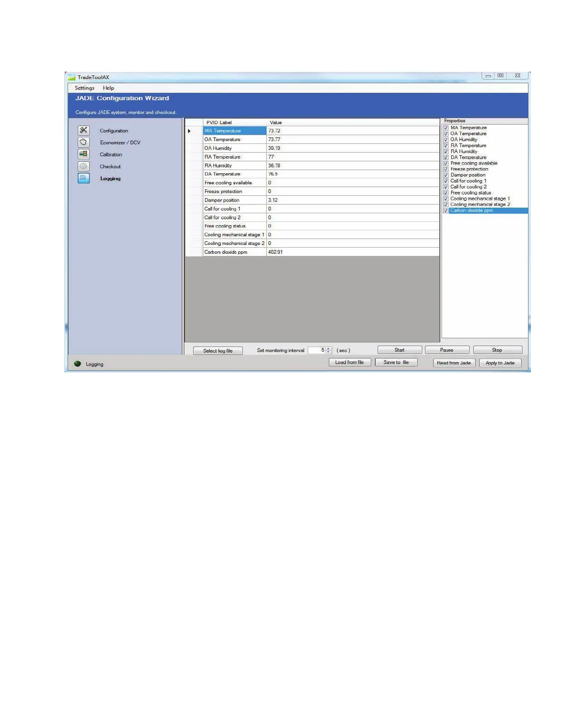Toggle DA Temperature property checkbox

point(446,157)
